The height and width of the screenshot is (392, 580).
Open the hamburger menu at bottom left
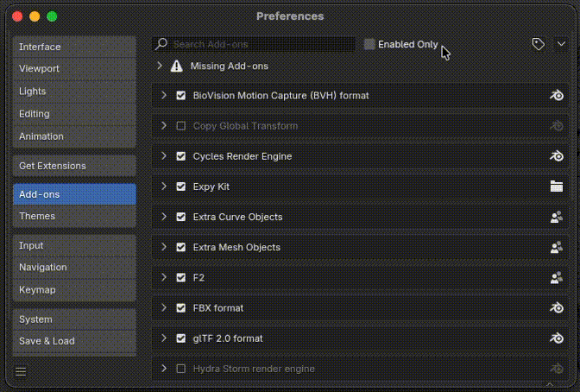[22, 371]
